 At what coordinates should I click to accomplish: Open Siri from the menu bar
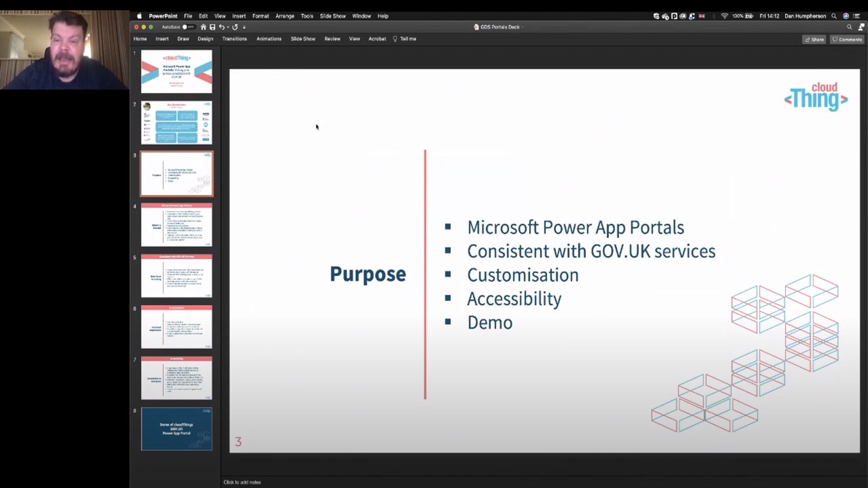(x=846, y=16)
